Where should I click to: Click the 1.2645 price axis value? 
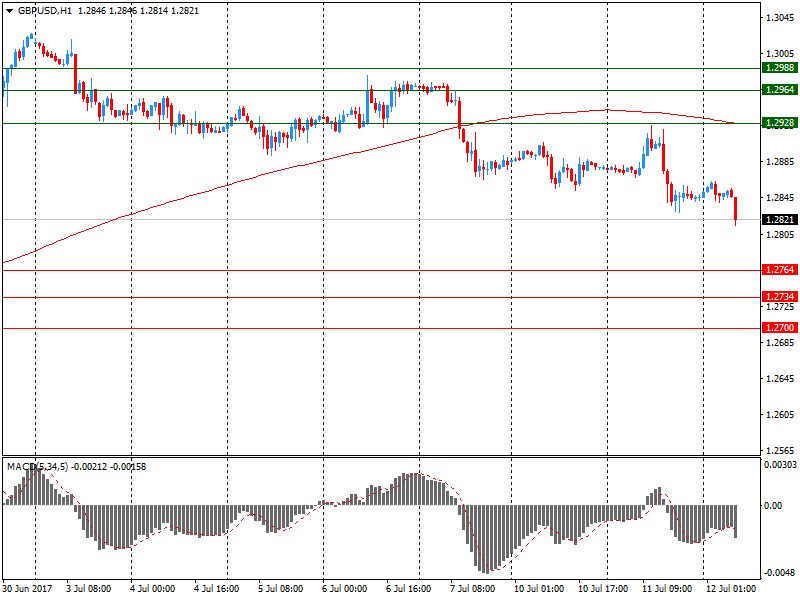pyautogui.click(x=780, y=379)
